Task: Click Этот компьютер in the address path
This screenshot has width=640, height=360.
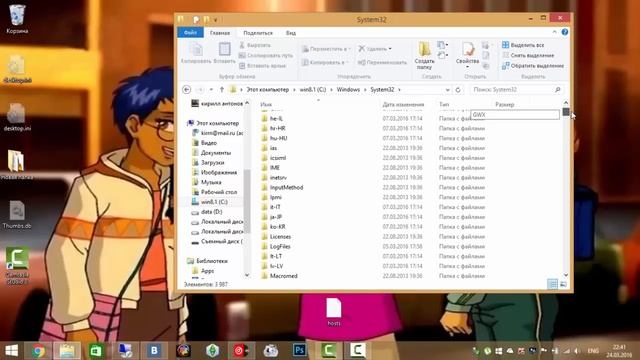Action: point(267,89)
